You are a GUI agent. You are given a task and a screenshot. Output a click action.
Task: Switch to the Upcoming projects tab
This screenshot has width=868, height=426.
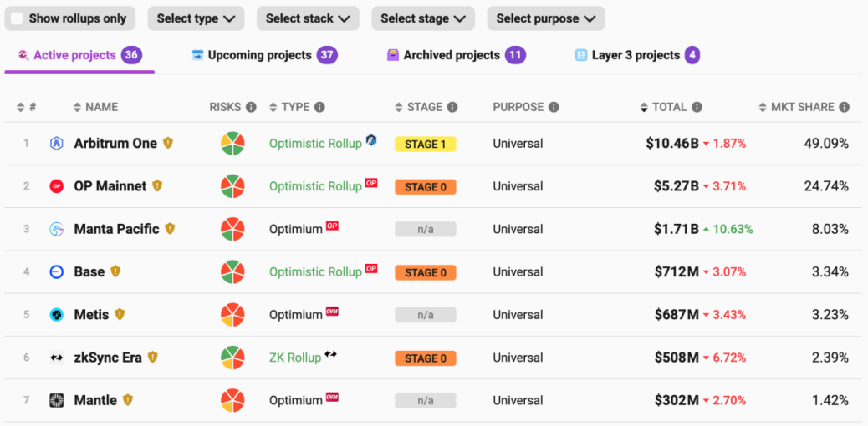tap(264, 55)
